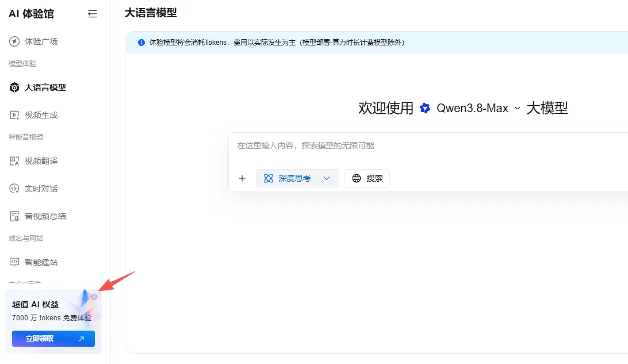This screenshot has height=364, width=628.
Task: Close the 超值 AI 权益 promo card
Action: pos(94,297)
